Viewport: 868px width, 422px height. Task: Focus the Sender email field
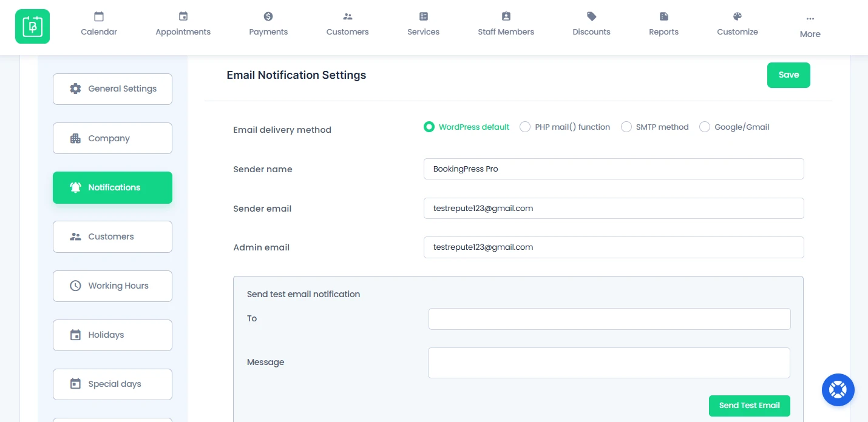click(x=614, y=208)
